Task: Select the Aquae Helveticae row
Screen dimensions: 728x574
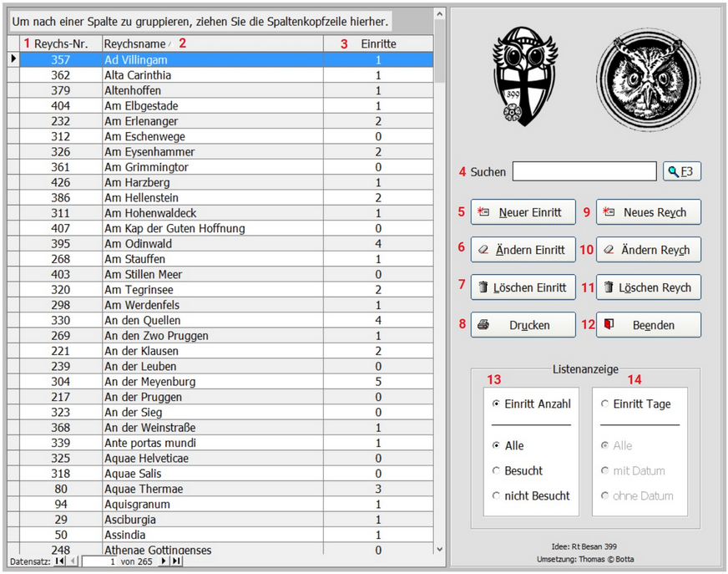Action: (226, 458)
